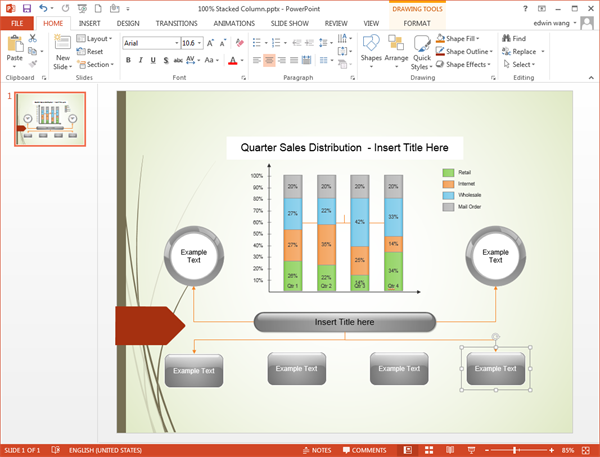
Task: Open the FILE menu tab
Action: point(17,22)
